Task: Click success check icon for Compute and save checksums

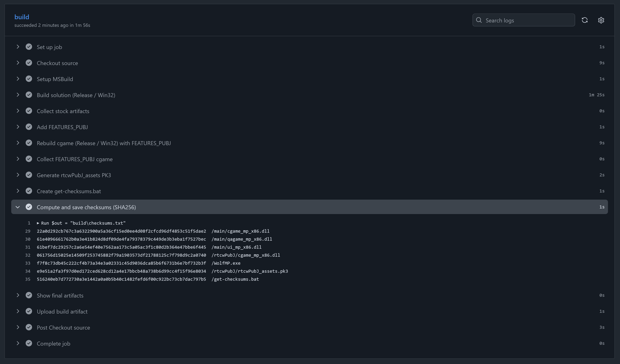Action: [29, 207]
